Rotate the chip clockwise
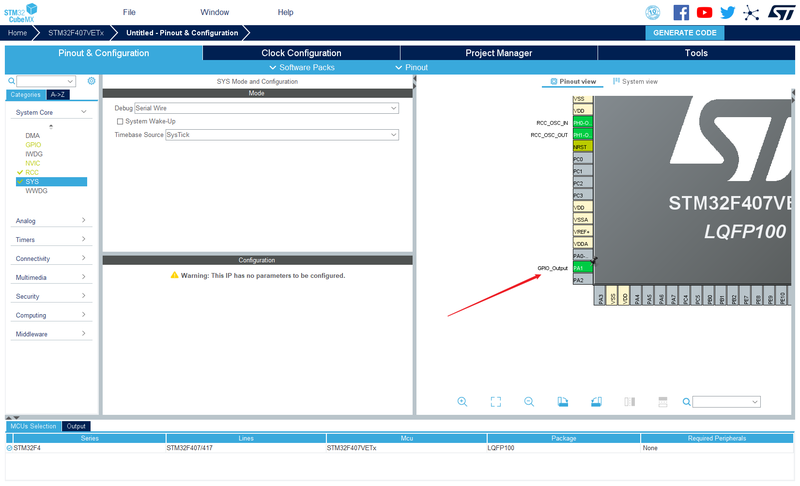Viewport: 800px width, 486px height. 563,402
